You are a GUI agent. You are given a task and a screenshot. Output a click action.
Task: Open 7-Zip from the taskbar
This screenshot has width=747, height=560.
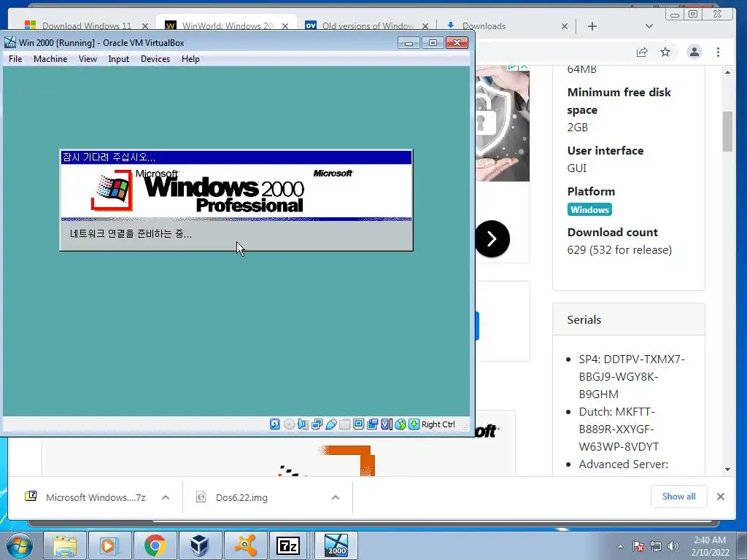(x=289, y=545)
